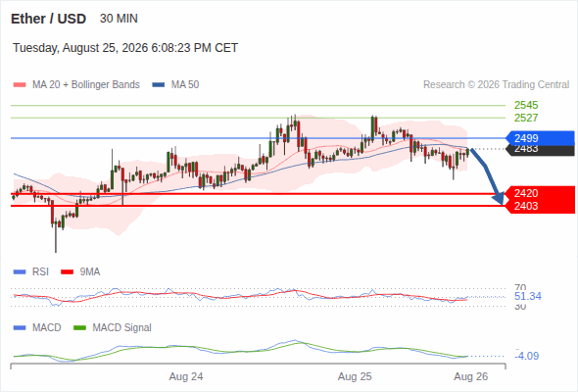578x392 pixels.
Task: Click the red 2403 support price tag
Action: [x=540, y=206]
